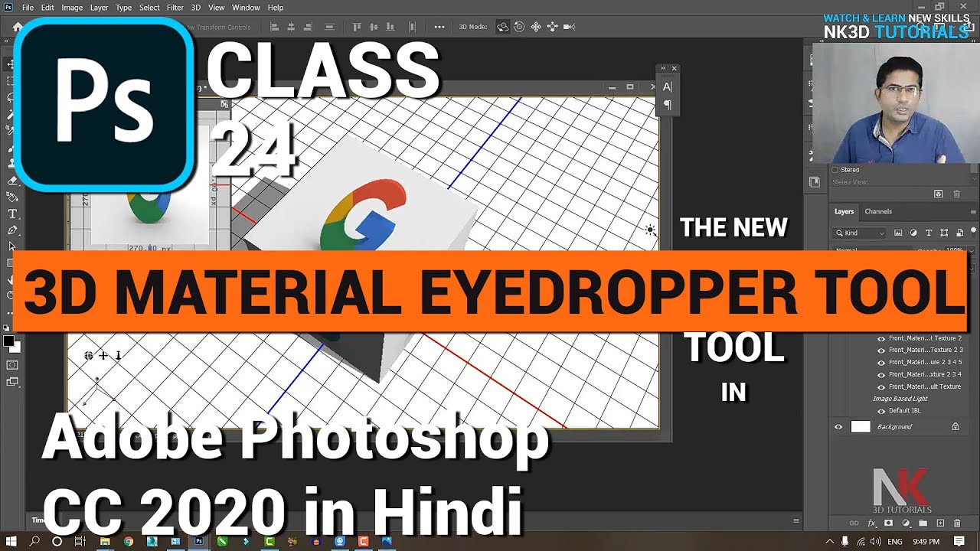This screenshot has height=551, width=980.
Task: Click the Align top edges icon
Action: [356, 27]
